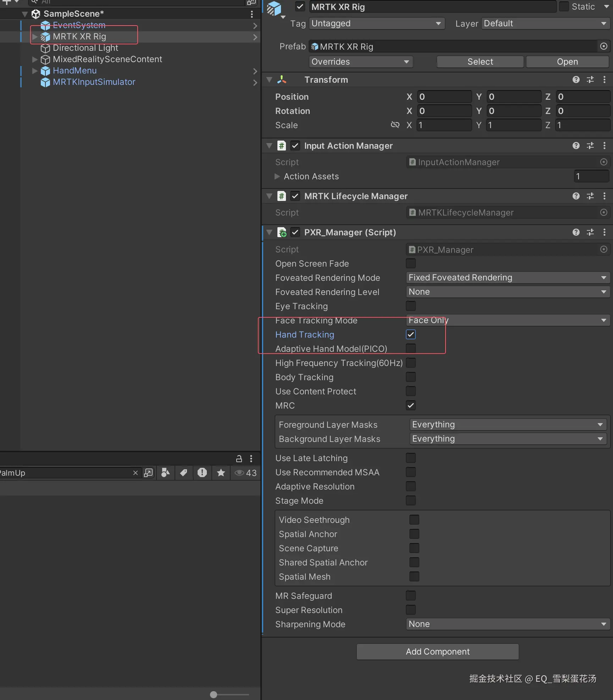
Task: Click the MRTK XR Rig GameObject icon
Action: click(274, 8)
